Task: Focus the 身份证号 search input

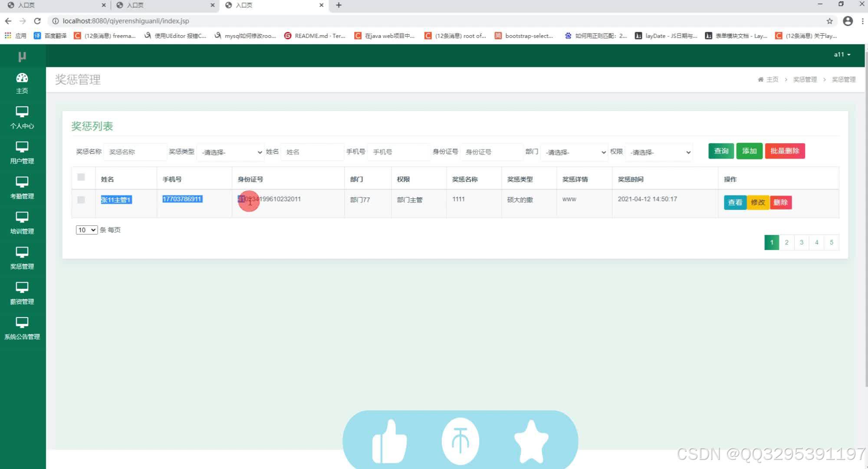Action: click(491, 152)
